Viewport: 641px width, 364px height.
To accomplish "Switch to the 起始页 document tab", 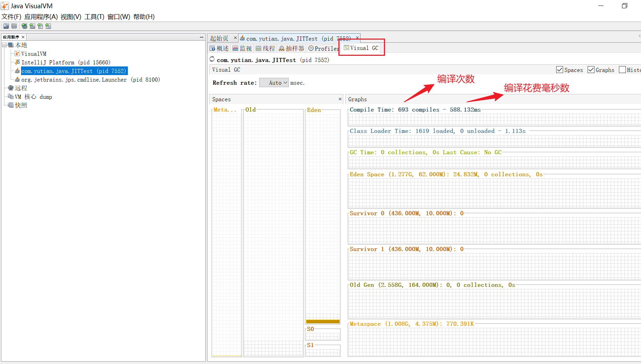I will coord(219,39).
